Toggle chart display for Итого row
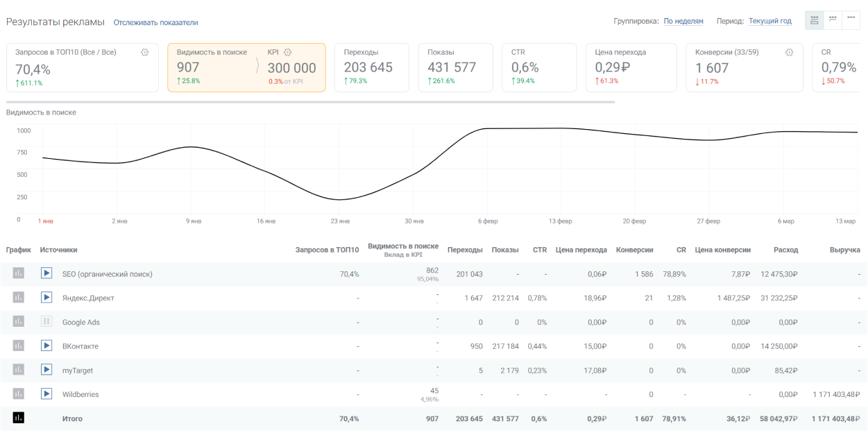 click(x=18, y=418)
